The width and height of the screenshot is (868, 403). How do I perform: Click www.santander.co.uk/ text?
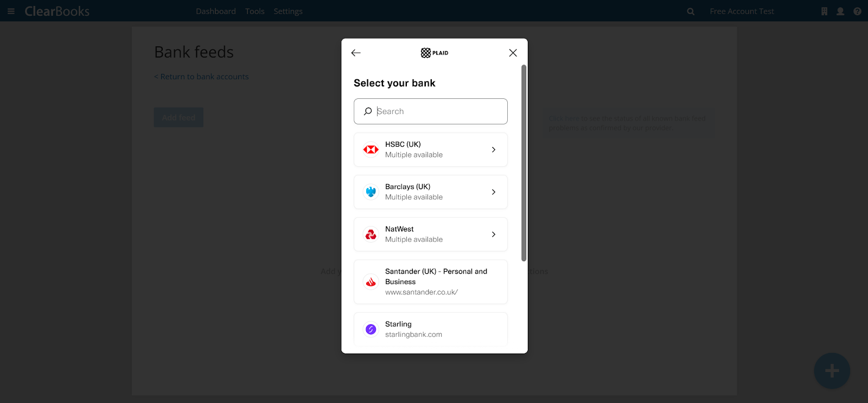click(422, 292)
